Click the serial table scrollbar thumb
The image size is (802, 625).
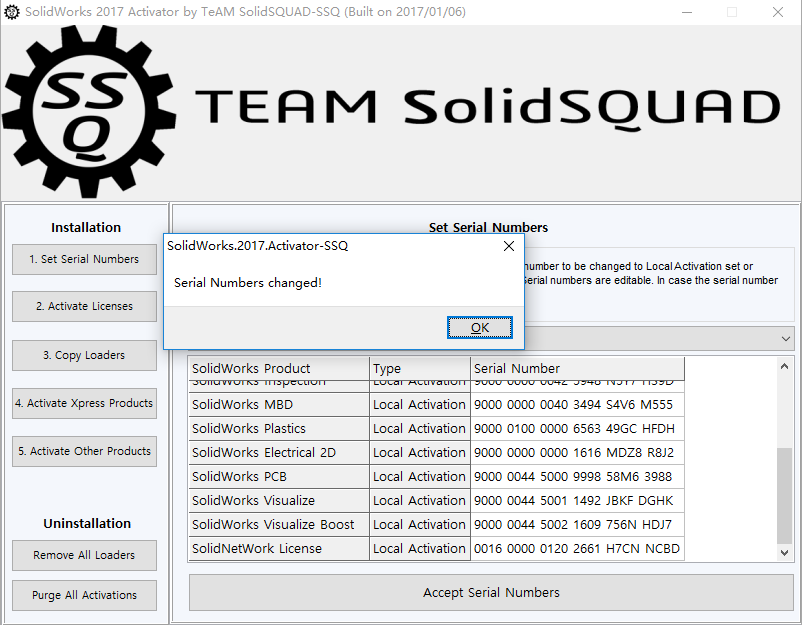pyautogui.click(x=785, y=496)
